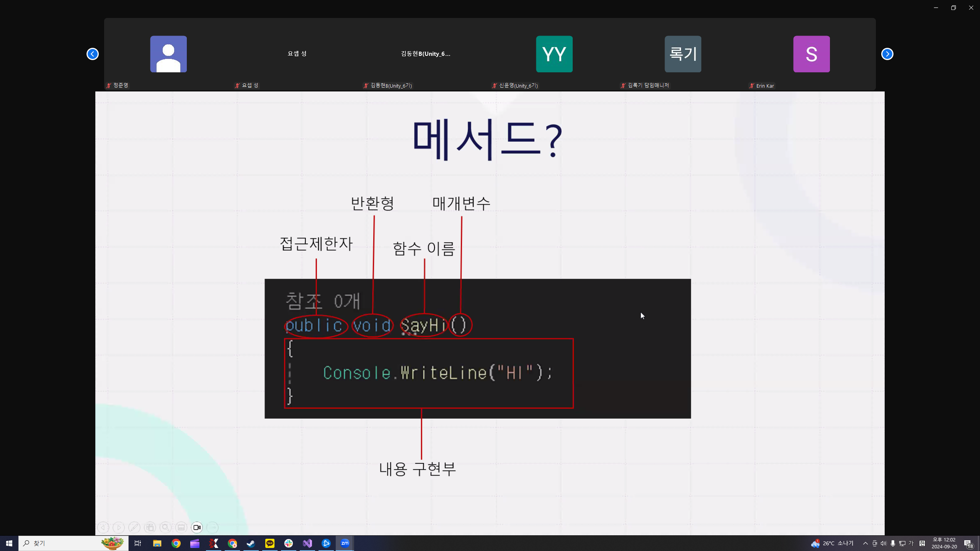
Task: Open Battle.net from the taskbar
Action: click(326, 543)
